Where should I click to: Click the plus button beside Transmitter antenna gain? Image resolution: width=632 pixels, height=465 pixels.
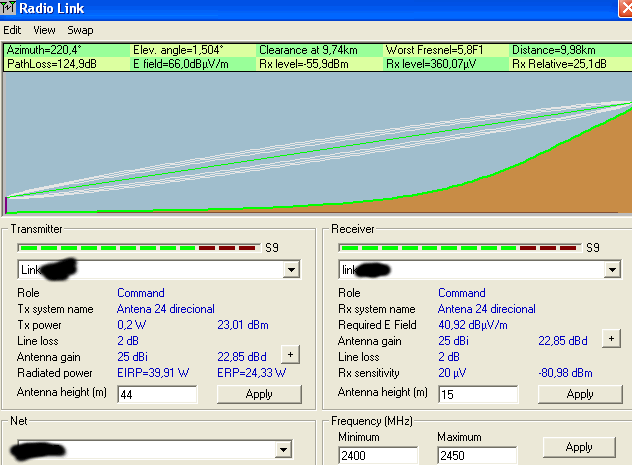290,355
